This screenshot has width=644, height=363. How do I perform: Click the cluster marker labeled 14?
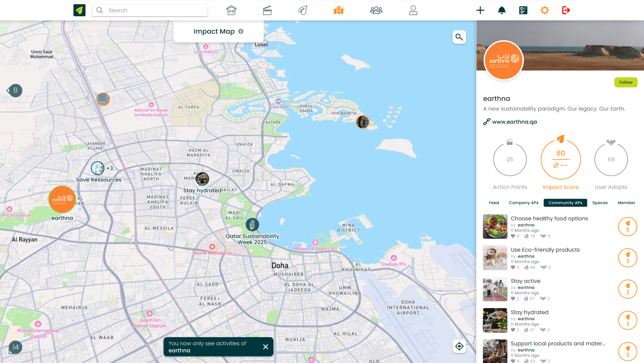click(15, 347)
